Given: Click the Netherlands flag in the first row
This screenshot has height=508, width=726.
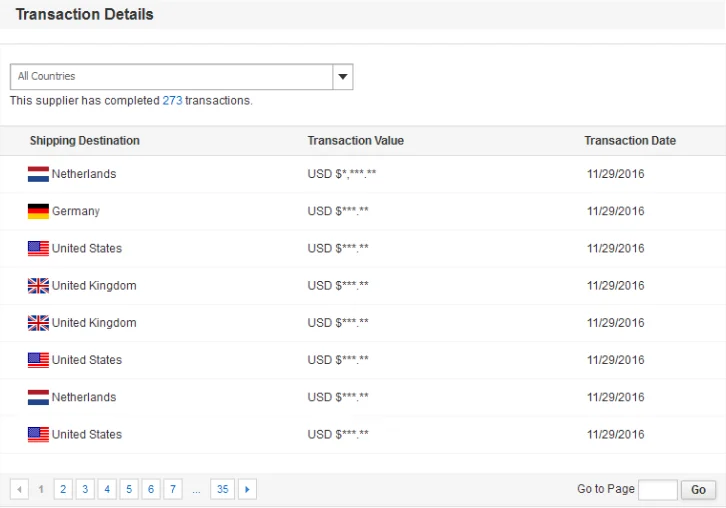Looking at the screenshot, I should (38, 174).
